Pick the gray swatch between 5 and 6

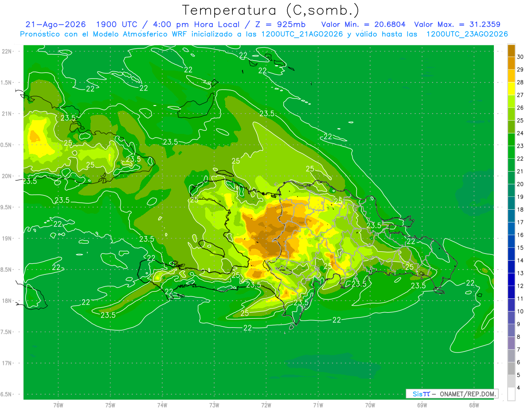coord(511,369)
